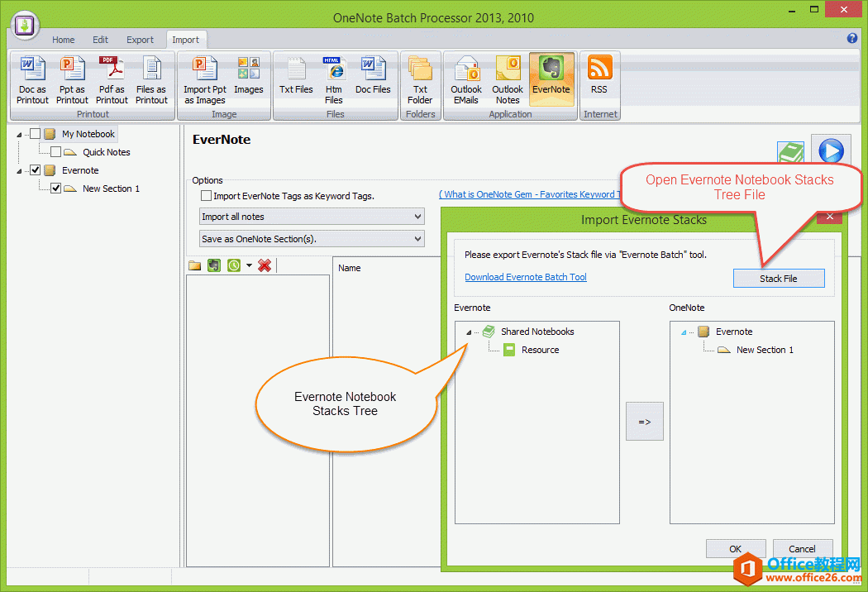Click the red delete X toolbar icon
868x592 pixels.
pyautogui.click(x=266, y=265)
